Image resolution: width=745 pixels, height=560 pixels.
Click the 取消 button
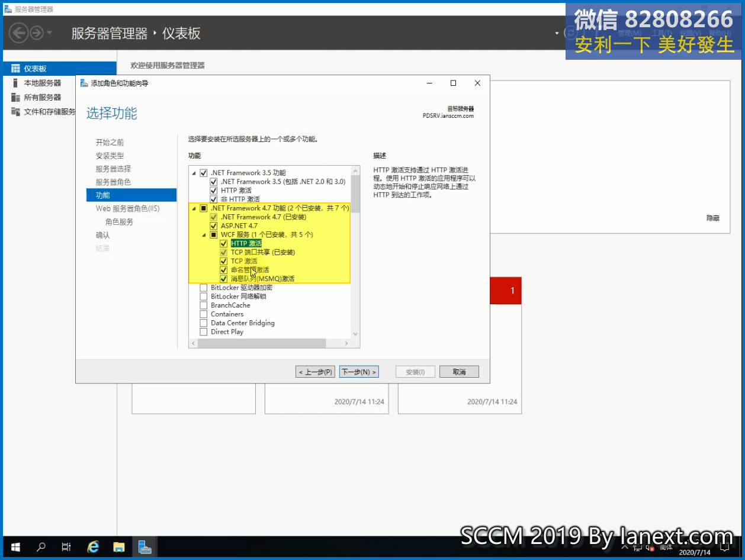459,372
